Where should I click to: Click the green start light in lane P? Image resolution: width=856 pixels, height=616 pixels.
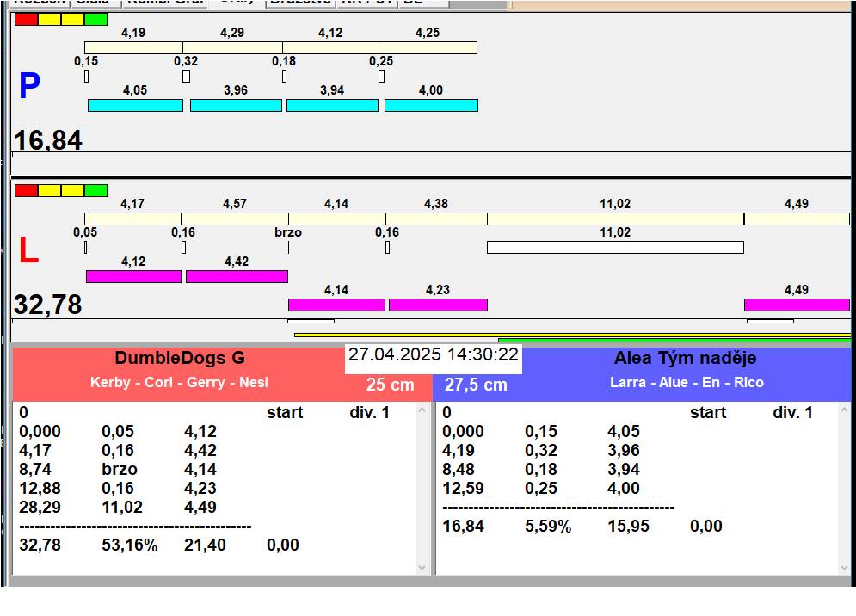click(96, 19)
